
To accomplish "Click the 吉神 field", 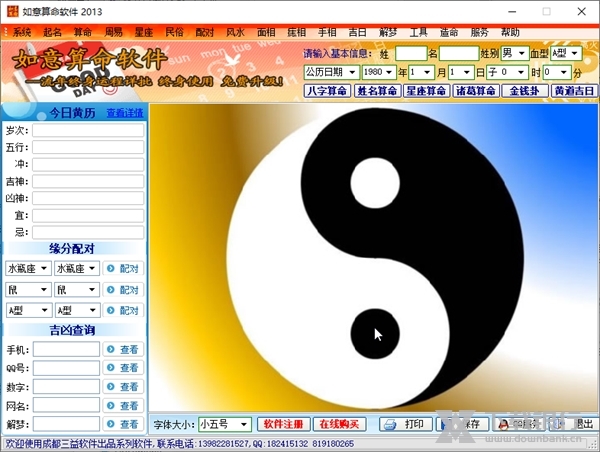I will tap(88, 181).
